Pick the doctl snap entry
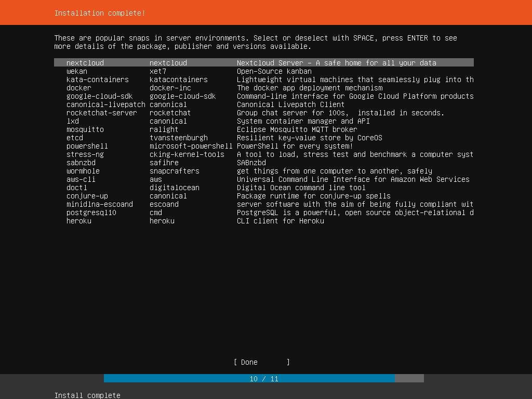 click(x=263, y=188)
